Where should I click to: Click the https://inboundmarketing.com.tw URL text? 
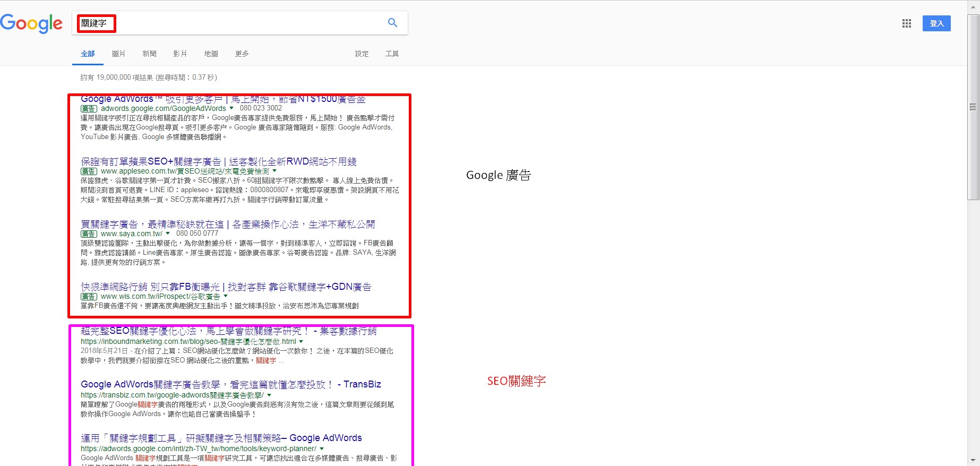pos(188,342)
